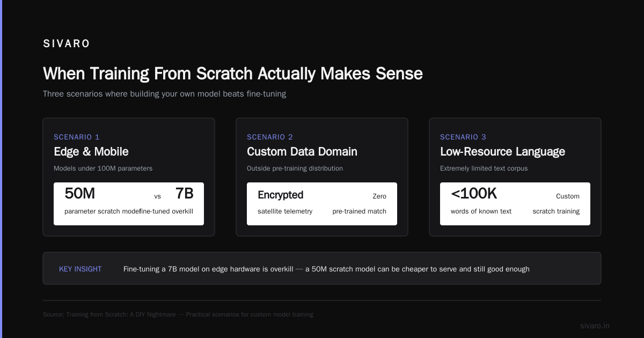
Task: Select the Custom scratch training stat
Action: [x=556, y=204]
